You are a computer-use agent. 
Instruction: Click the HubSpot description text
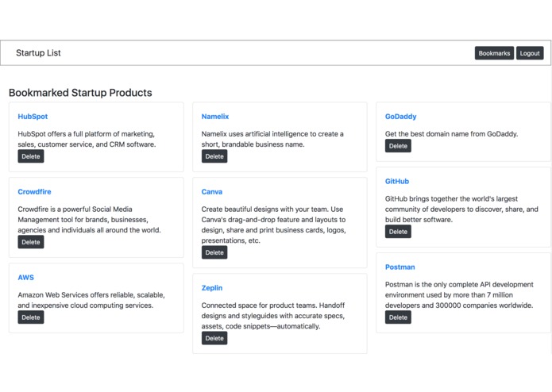87,139
